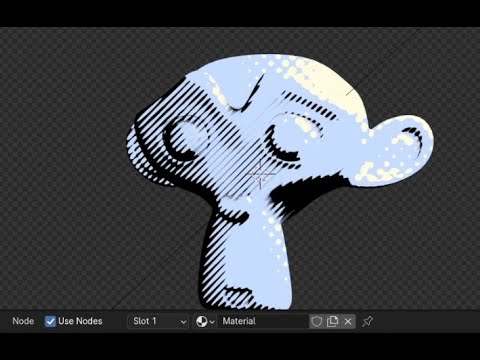Toggle fake user shield icon
Viewport: 480px width, 360px height.
click(317, 321)
